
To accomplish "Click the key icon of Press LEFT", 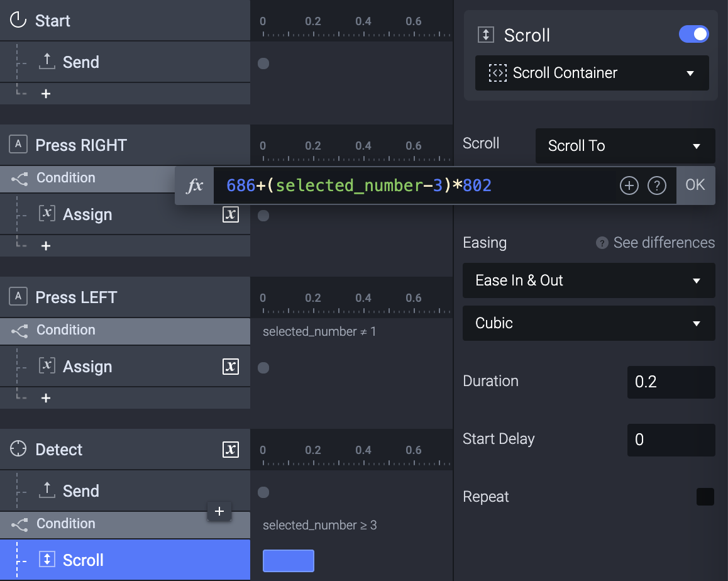I will pyautogui.click(x=18, y=296).
